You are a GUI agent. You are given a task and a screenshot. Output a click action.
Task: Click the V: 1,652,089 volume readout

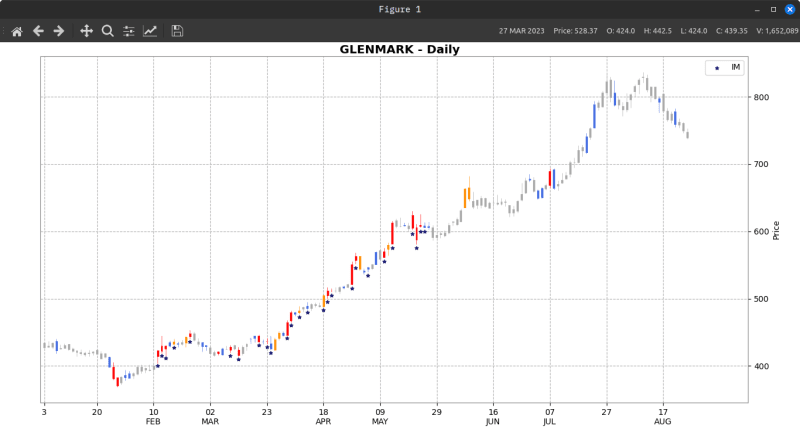pyautogui.click(x=778, y=31)
